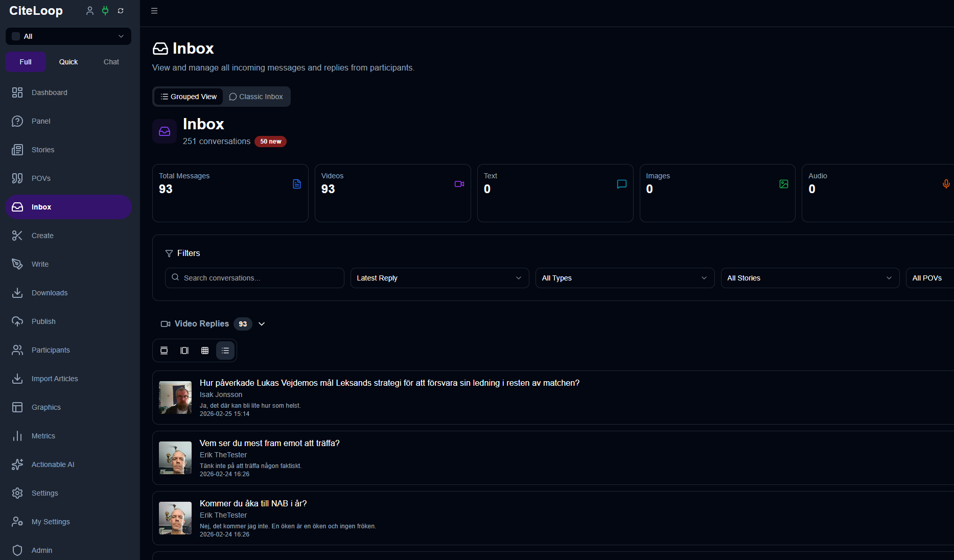
Task: Click the Settings gear icon
Action: point(17,493)
